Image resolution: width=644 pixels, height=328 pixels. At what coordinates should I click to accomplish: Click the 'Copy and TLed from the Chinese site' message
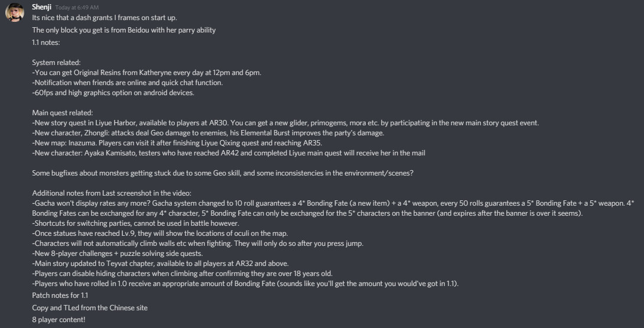(89, 307)
